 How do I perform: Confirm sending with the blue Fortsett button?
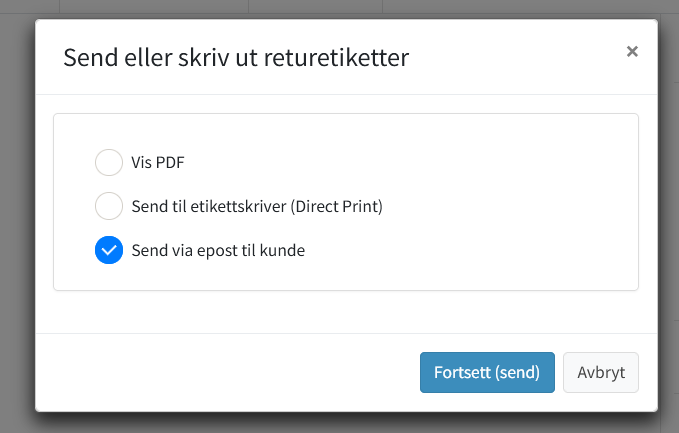pyautogui.click(x=487, y=372)
